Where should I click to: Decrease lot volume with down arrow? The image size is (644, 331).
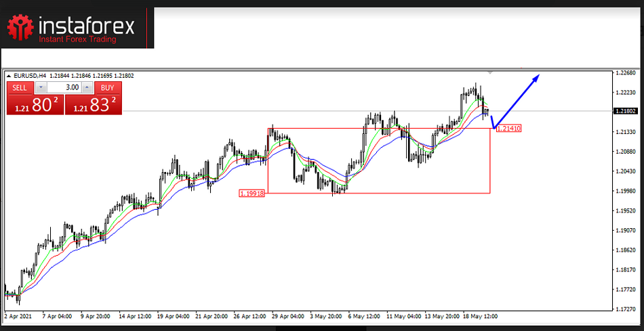coord(41,87)
